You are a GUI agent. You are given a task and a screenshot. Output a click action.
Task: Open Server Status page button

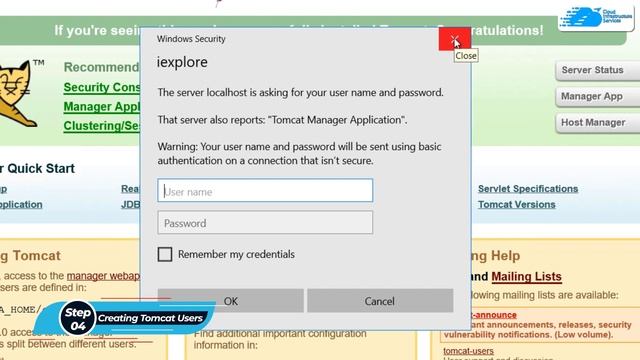click(597, 70)
